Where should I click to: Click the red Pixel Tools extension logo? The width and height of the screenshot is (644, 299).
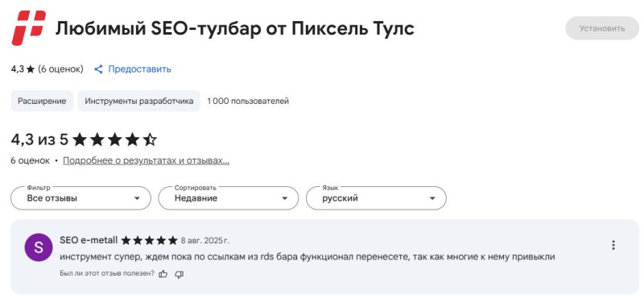[x=28, y=28]
